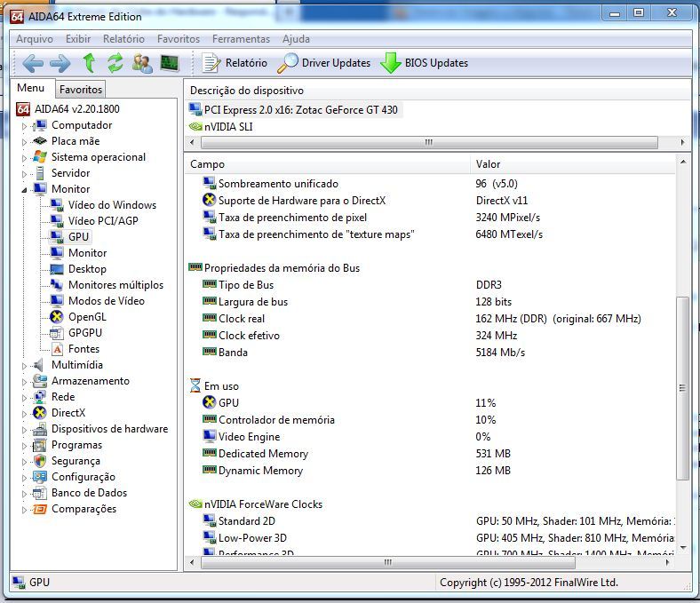Select the Largura de bus row
The width and height of the screenshot is (700, 603).
click(430, 302)
